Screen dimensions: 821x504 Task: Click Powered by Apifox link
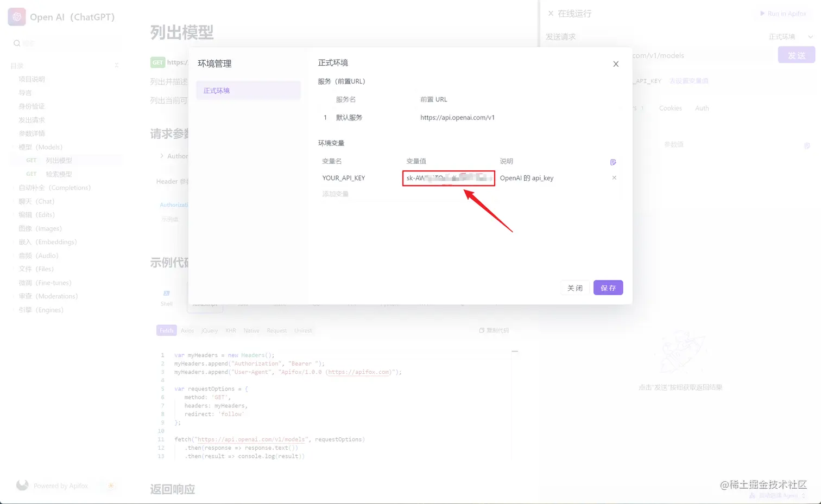61,486
